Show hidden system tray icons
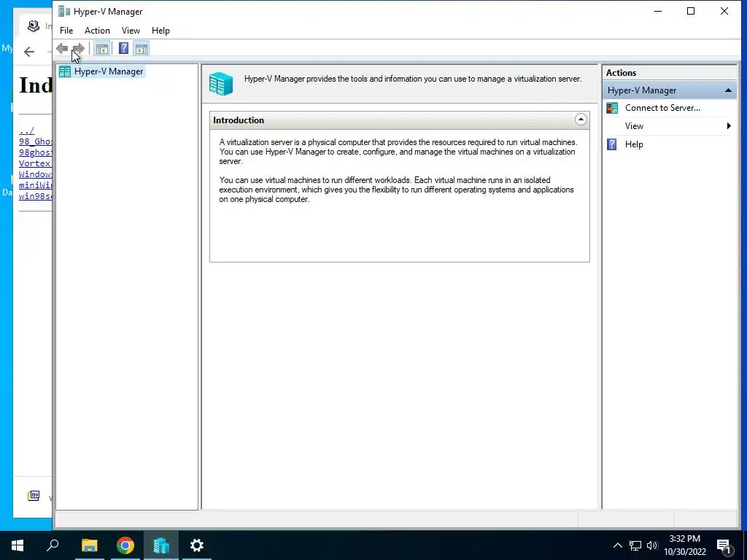This screenshot has width=747, height=560. [x=617, y=545]
